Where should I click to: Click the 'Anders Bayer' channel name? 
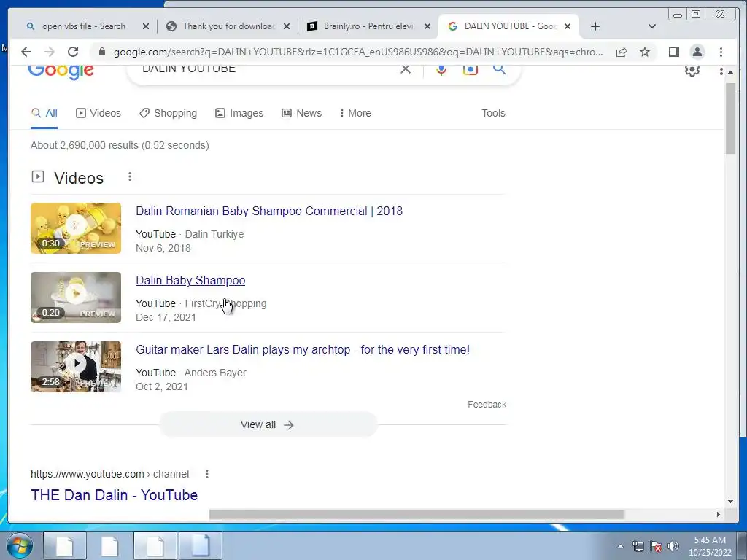[215, 373]
